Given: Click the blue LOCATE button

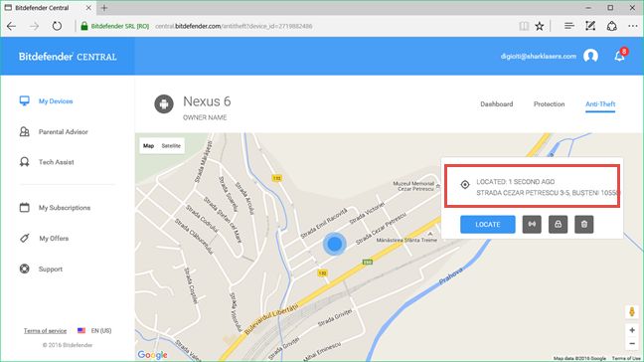Looking at the screenshot, I should pos(488,225).
